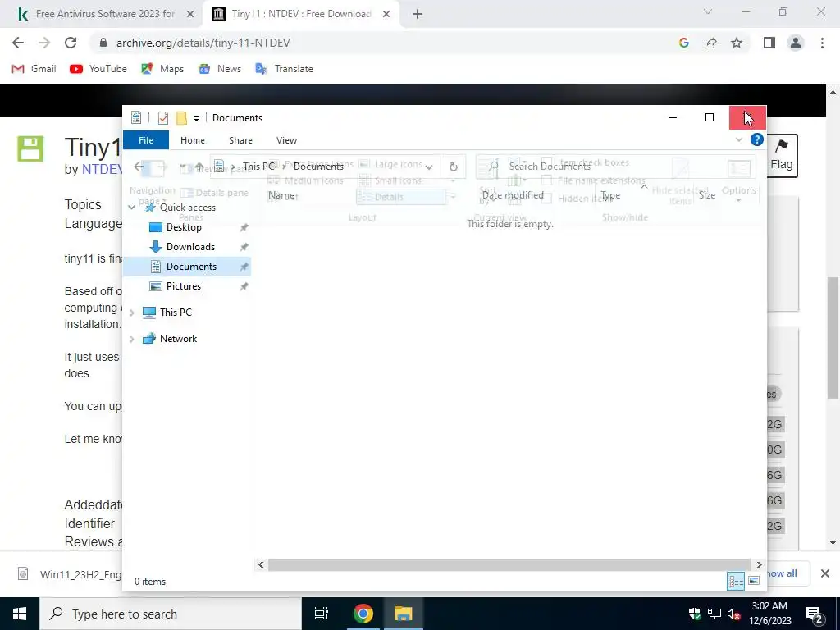Reload the archive.org page
The image size is (840, 630).
click(x=71, y=43)
